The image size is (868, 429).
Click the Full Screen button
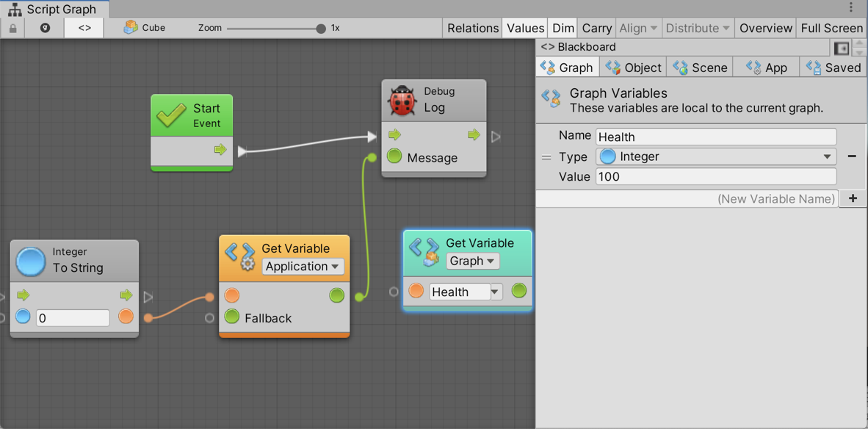pyautogui.click(x=831, y=28)
